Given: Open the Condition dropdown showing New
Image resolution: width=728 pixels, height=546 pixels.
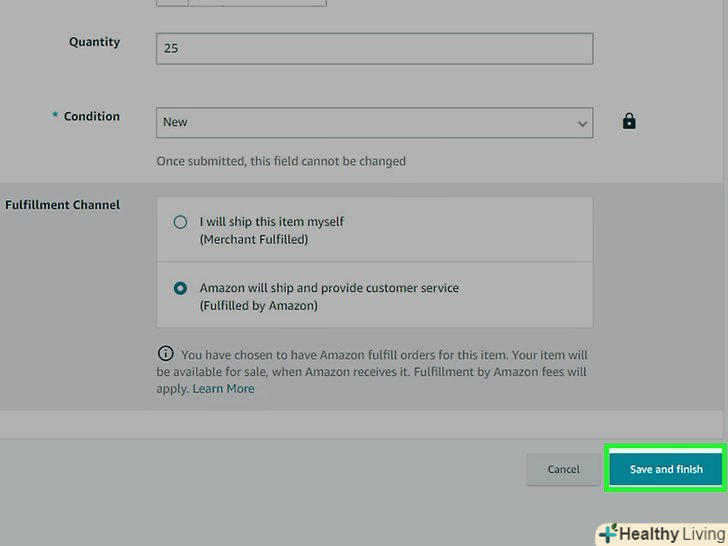Looking at the screenshot, I should tap(374, 123).
